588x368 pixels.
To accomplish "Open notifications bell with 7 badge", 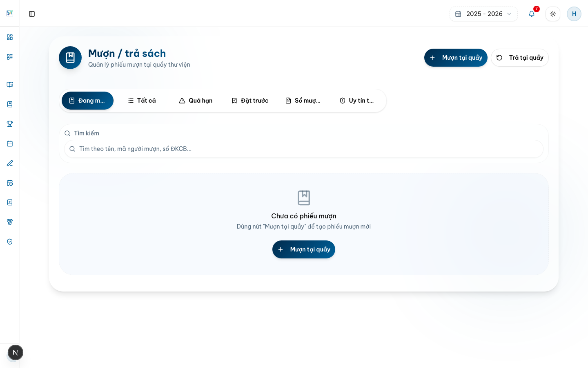I will click(x=532, y=14).
